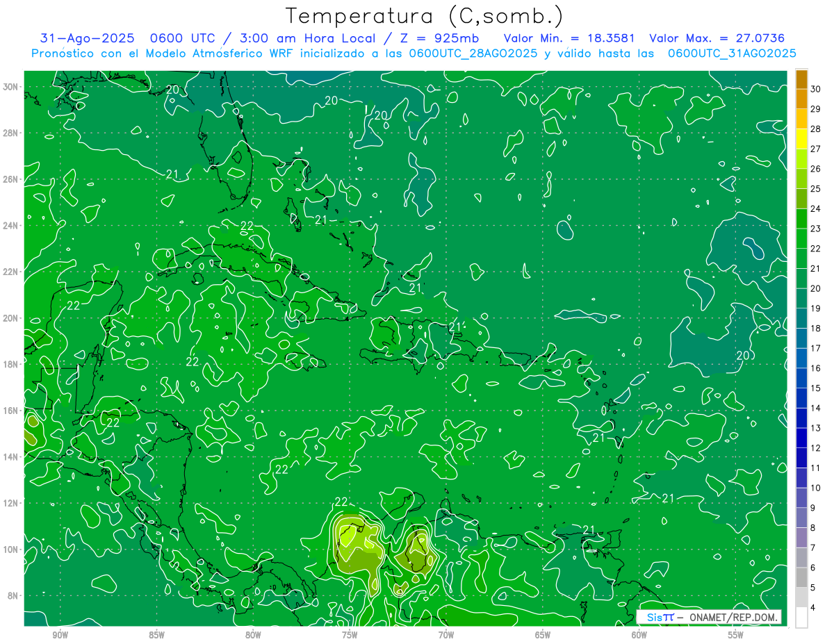Click the '26N' latitude axis label
Screen dimensions: 834x644
[12, 179]
